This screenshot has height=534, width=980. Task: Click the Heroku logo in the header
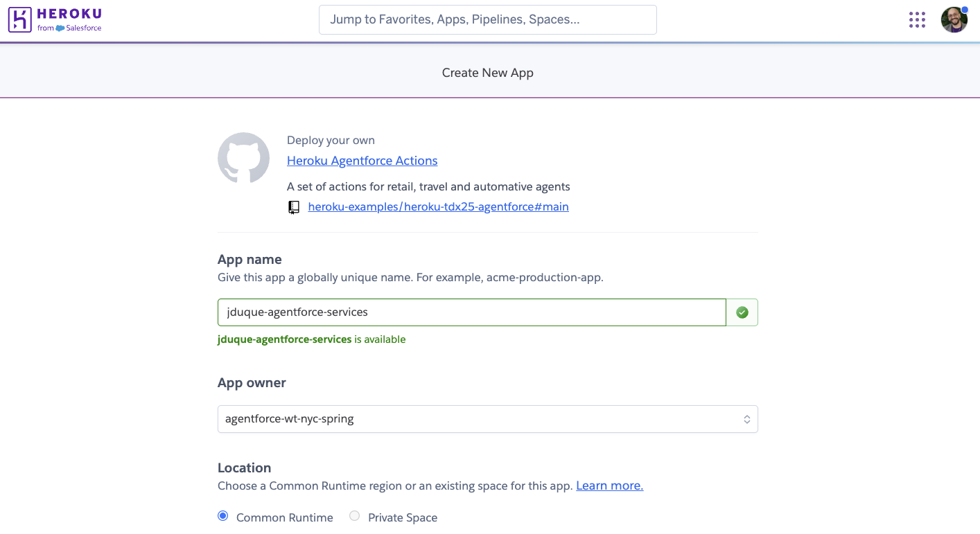[x=55, y=19]
